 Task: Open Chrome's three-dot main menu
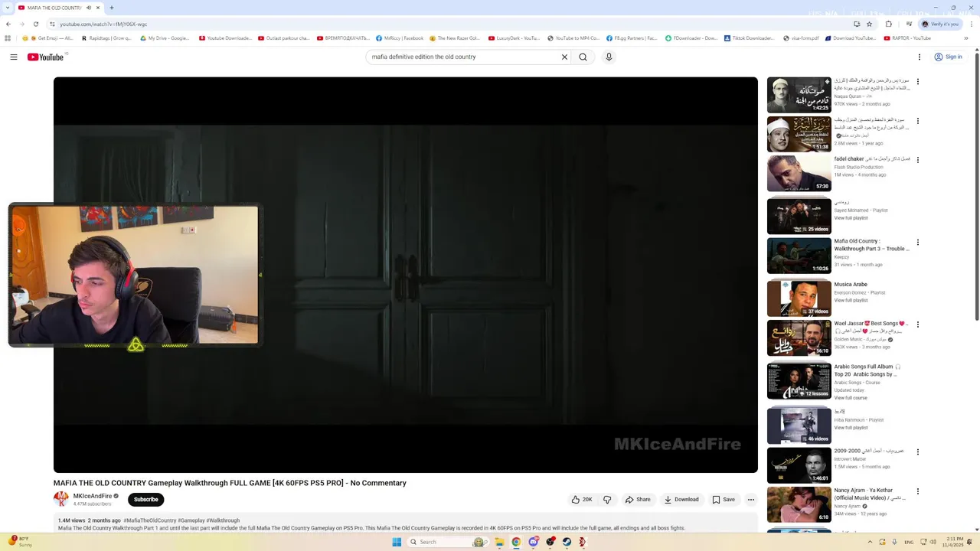click(970, 24)
